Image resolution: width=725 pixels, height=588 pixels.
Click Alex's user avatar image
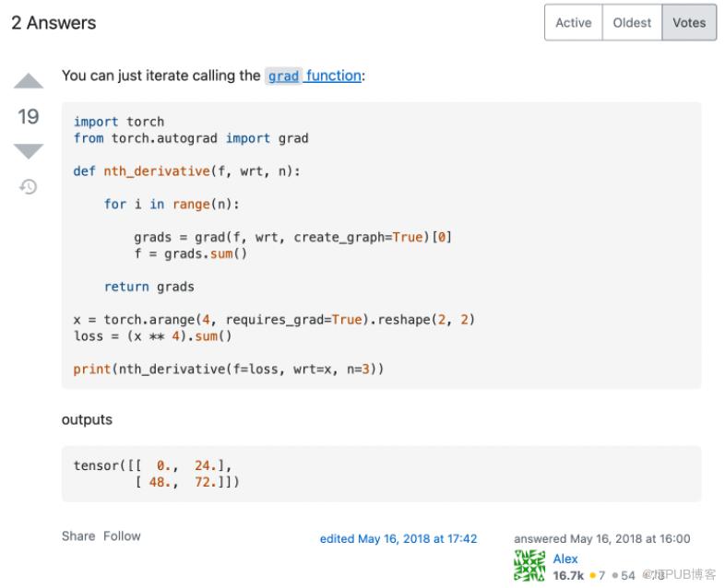coord(529,567)
